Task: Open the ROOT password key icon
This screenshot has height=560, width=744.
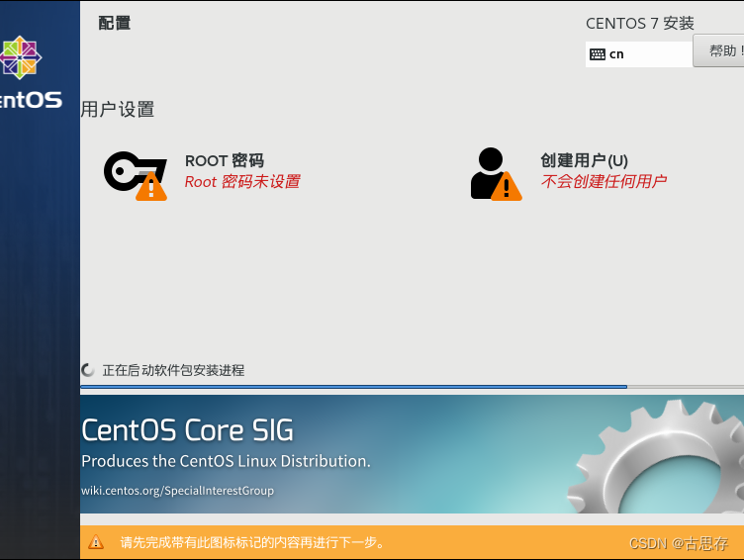Action: click(136, 176)
